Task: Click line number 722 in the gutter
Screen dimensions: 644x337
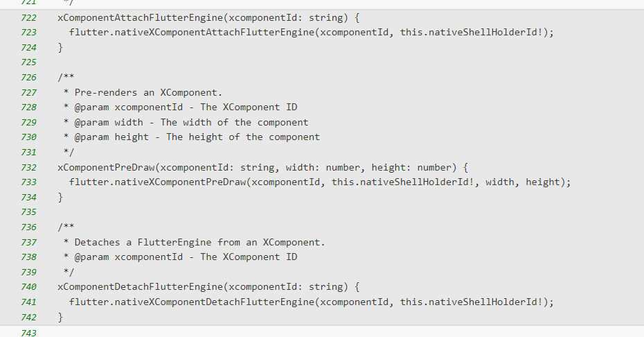Action: [28, 17]
